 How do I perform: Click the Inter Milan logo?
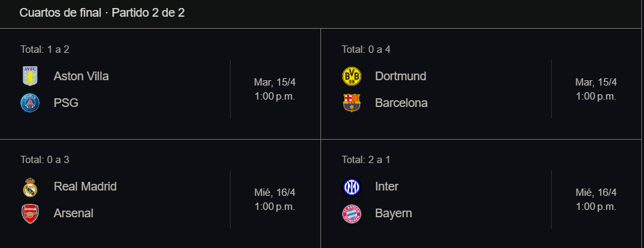click(x=352, y=187)
